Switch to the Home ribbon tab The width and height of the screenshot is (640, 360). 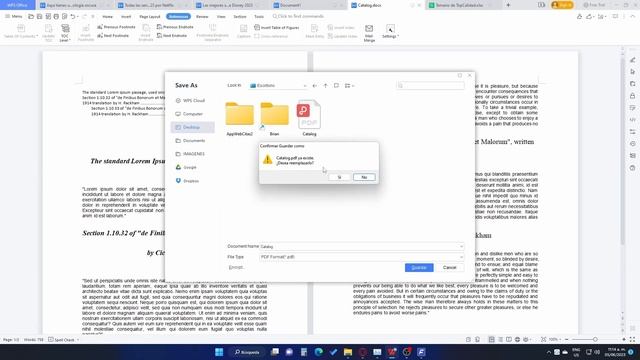pyautogui.click(x=107, y=17)
